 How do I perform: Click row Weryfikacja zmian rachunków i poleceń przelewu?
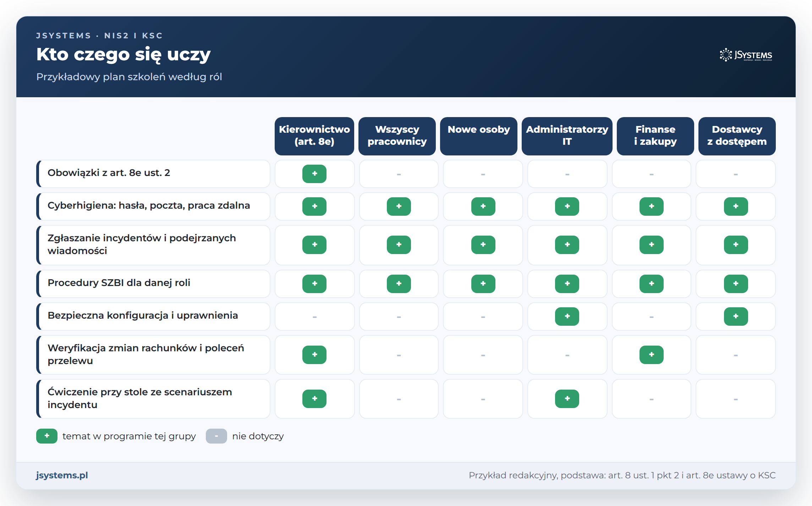(153, 355)
